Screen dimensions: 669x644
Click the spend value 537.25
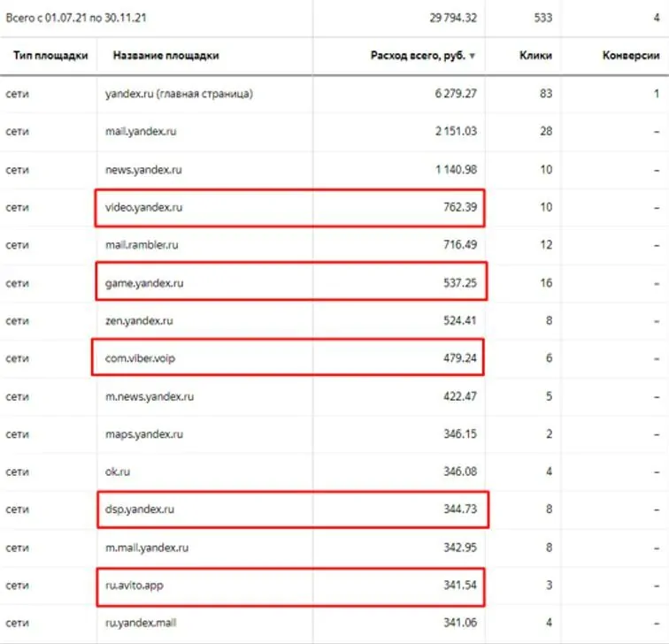[460, 283]
